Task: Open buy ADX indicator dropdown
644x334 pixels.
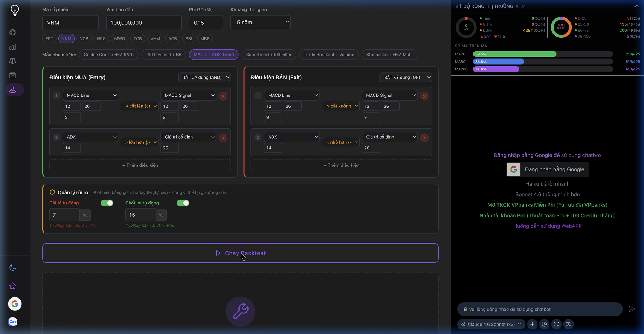Action: click(90, 137)
